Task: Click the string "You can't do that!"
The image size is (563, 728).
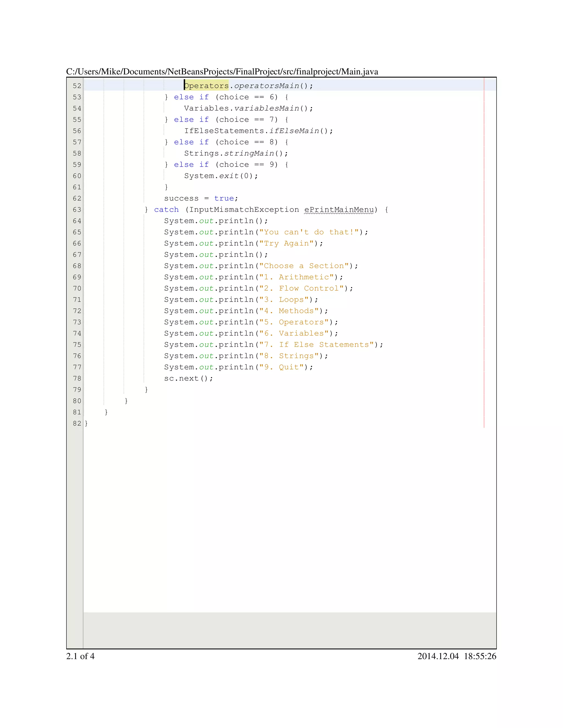Action: pos(309,232)
